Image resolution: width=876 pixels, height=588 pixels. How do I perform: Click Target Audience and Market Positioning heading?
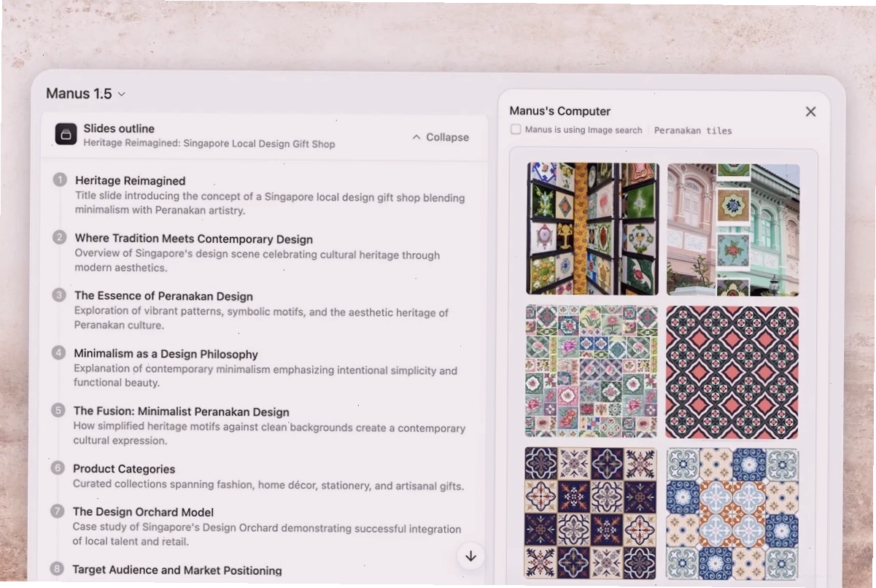(177, 570)
